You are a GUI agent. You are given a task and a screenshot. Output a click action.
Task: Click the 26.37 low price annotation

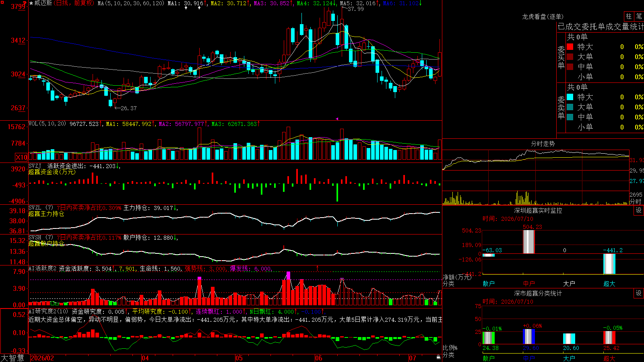128,108
